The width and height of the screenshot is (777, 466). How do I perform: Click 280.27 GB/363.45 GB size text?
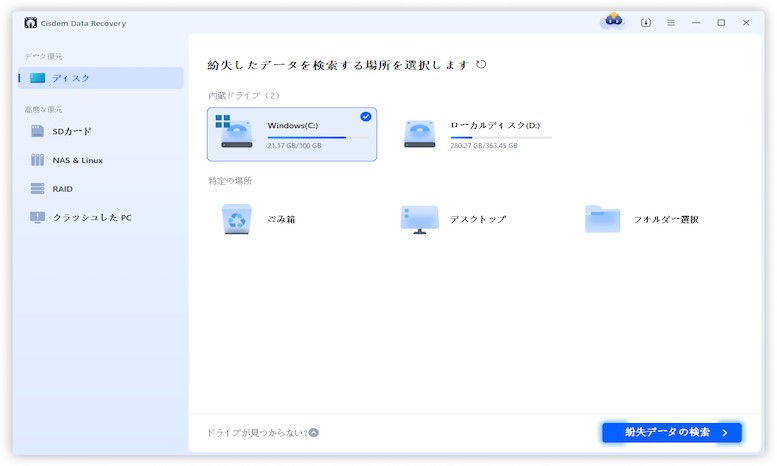click(x=484, y=146)
